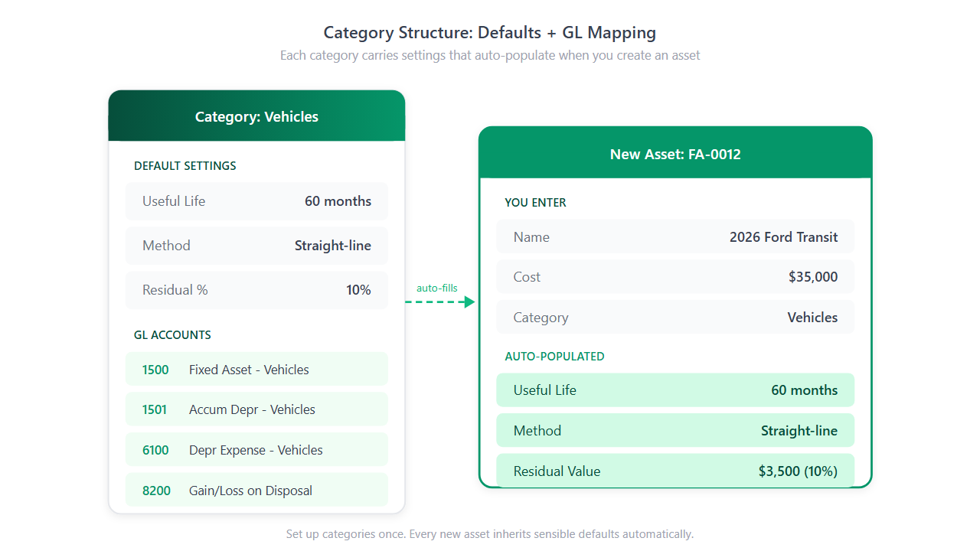This screenshot has width=980, height=551.
Task: Click the footer note 'Set up categories once'
Action: coord(490,534)
